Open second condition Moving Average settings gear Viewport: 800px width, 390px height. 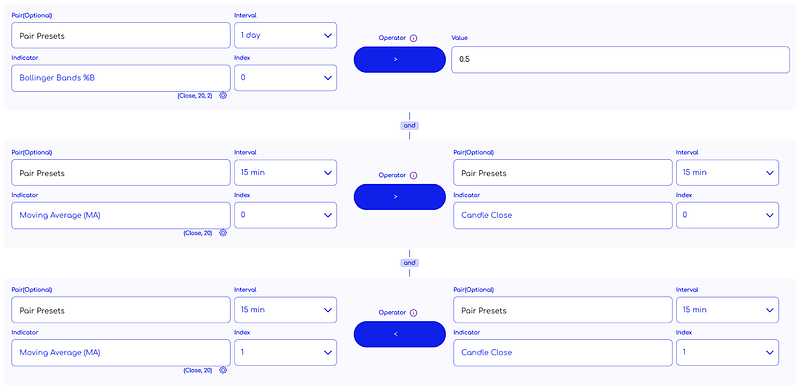pyautogui.click(x=223, y=233)
